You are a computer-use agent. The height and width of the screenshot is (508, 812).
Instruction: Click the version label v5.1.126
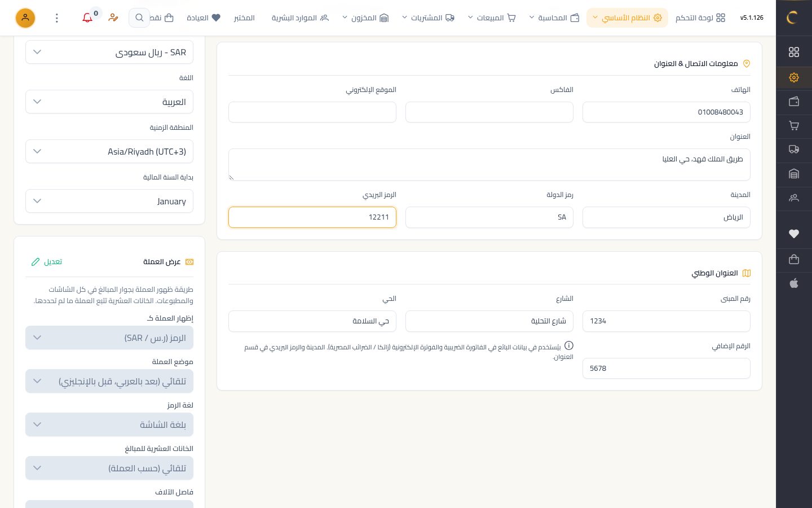[752, 18]
